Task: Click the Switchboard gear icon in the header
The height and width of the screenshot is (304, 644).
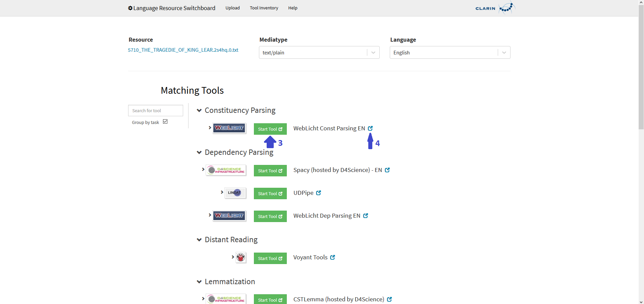Action: coord(130,8)
